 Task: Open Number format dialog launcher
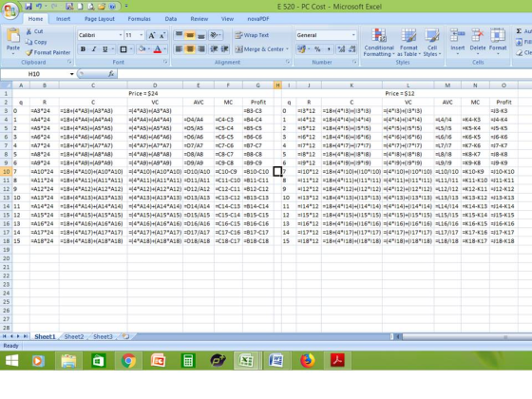(354, 62)
